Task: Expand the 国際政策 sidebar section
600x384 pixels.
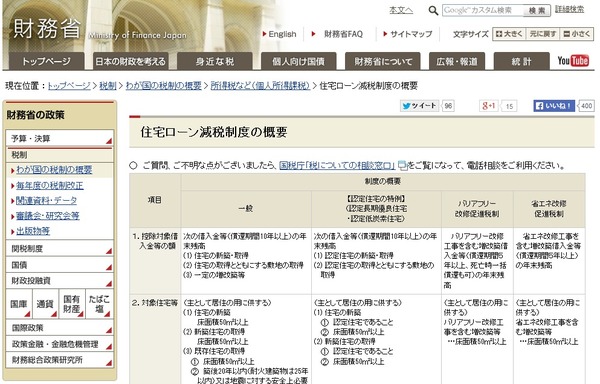Action: 60,328
